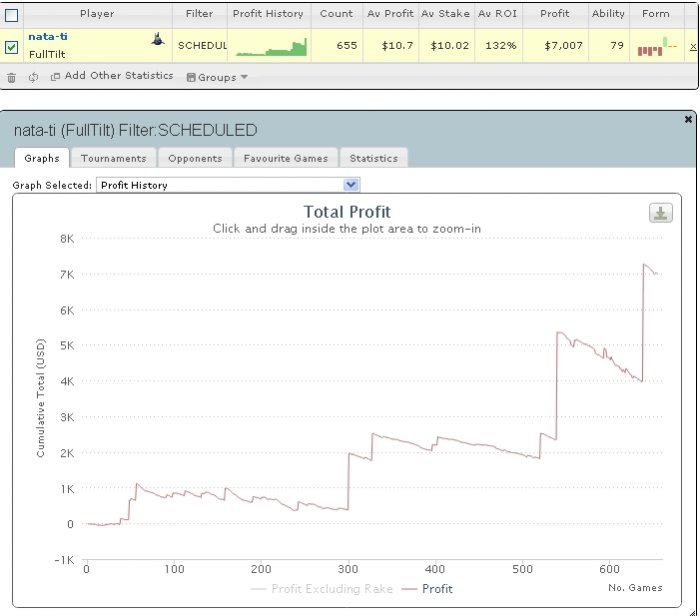
Task: Close the nata-ti graph panel
Action: tap(688, 119)
